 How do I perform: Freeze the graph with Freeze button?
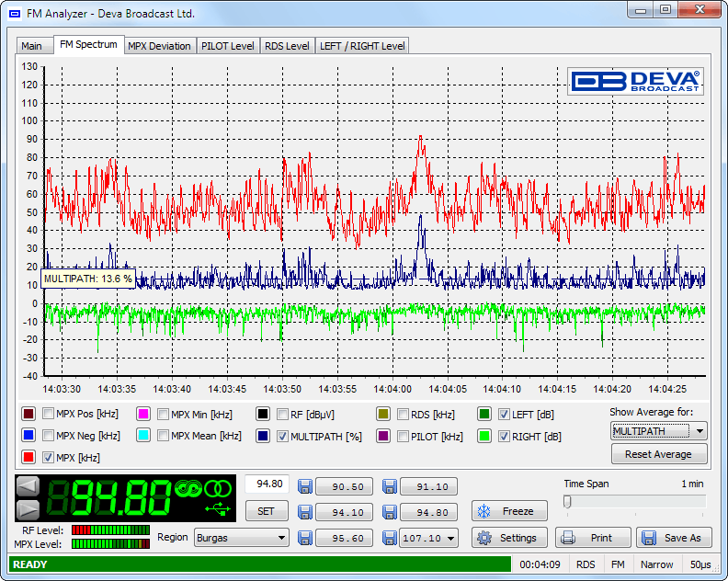click(509, 511)
